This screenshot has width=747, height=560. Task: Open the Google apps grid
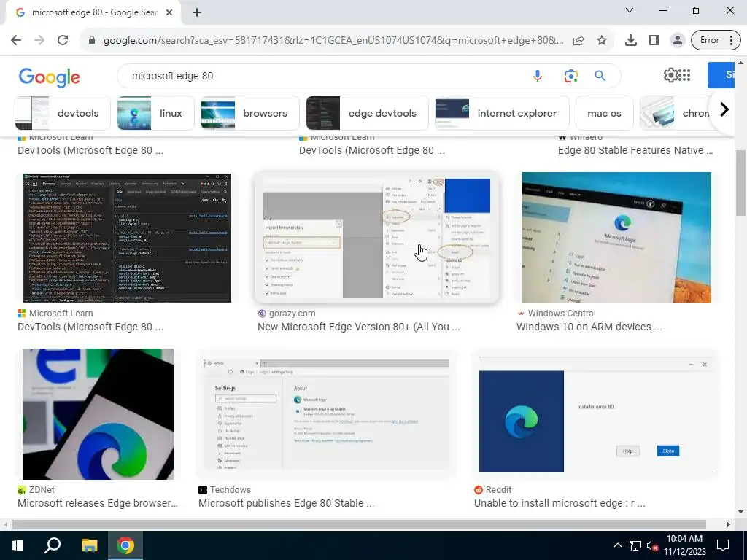(x=684, y=75)
